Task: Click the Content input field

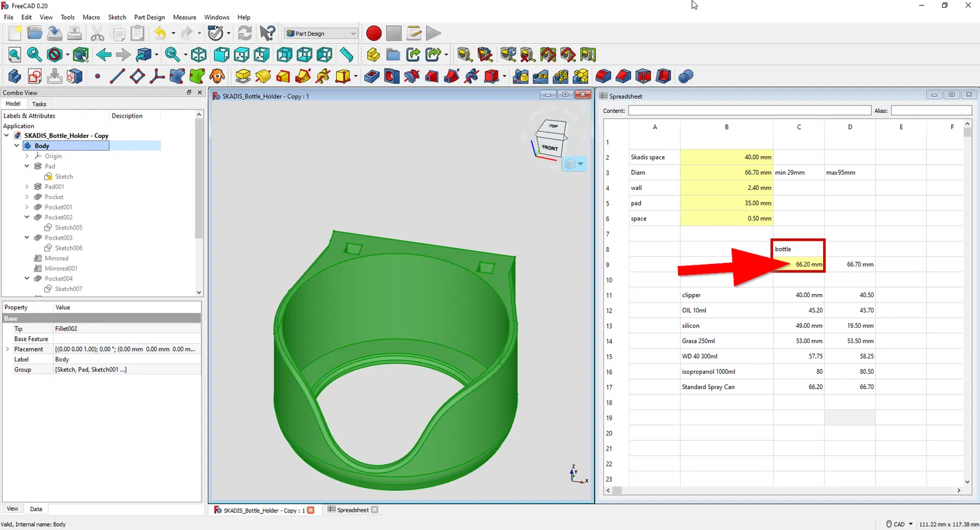Action: click(750, 110)
